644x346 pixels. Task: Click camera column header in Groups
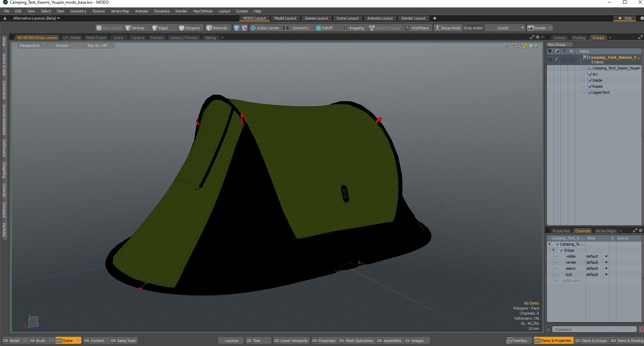tap(557, 51)
